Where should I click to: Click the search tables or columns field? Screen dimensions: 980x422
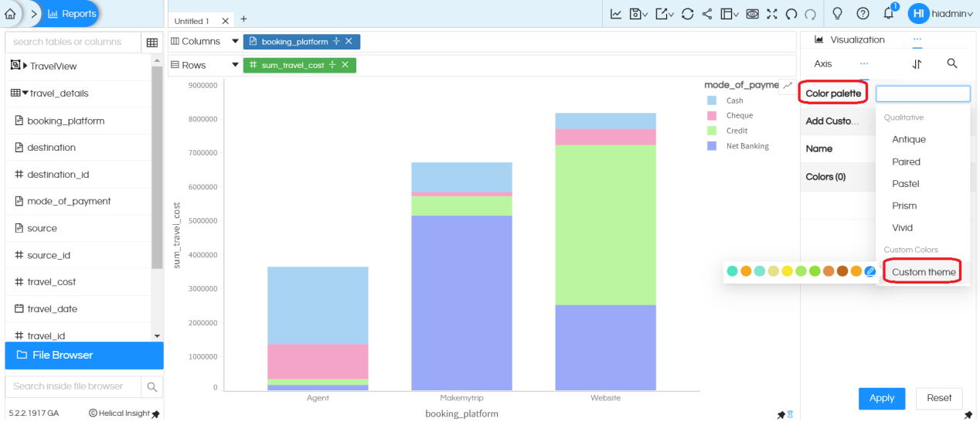(73, 43)
